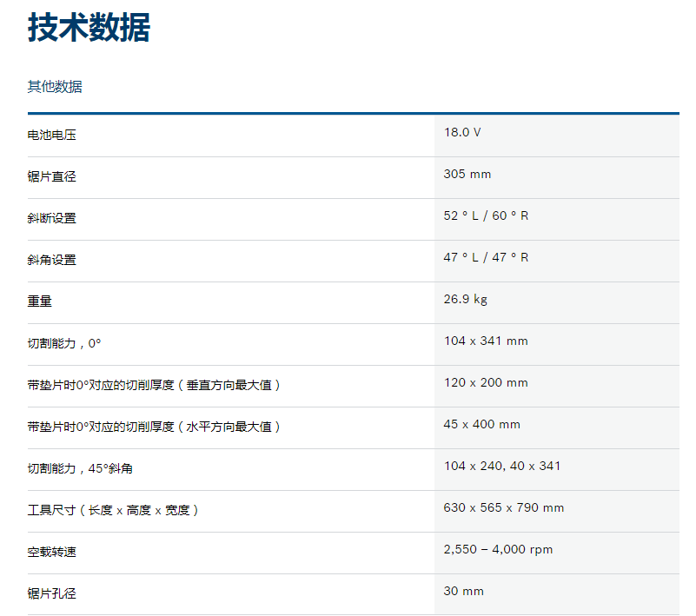Click the 空载转速 label
The height and width of the screenshot is (616, 696).
[51, 552]
